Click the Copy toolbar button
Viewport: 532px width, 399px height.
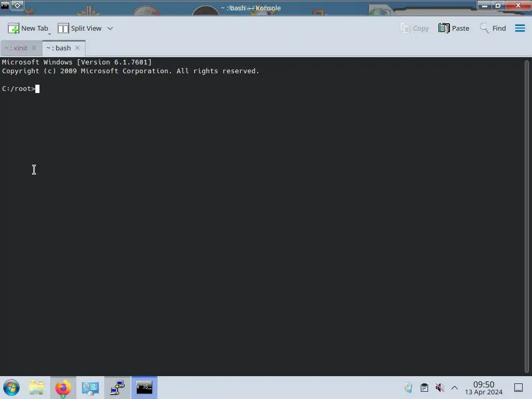tap(414, 28)
